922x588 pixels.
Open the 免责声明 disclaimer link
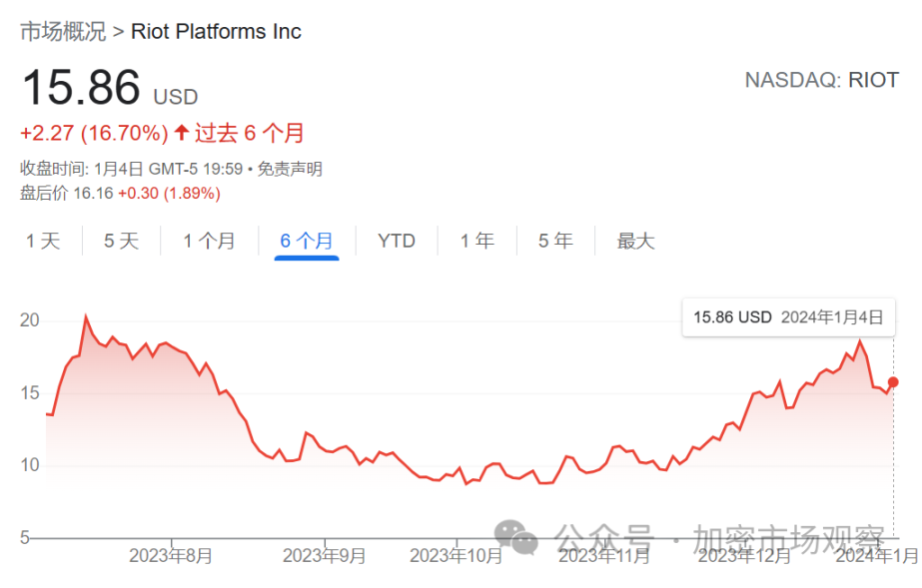[290, 169]
